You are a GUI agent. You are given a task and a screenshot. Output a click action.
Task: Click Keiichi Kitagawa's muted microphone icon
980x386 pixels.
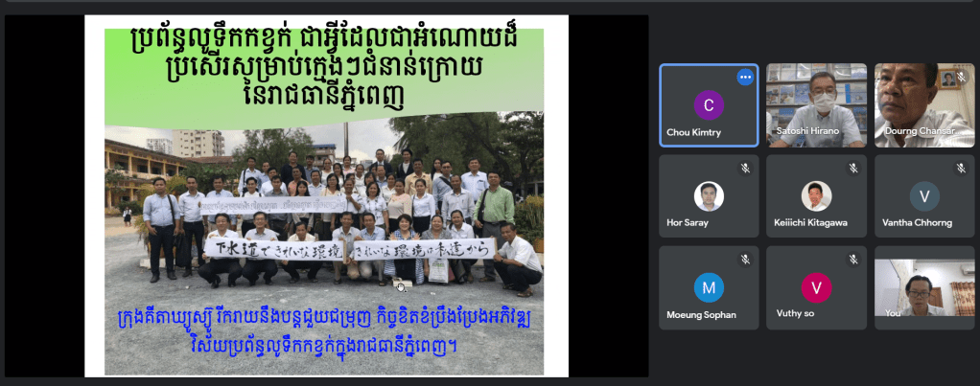852,168
